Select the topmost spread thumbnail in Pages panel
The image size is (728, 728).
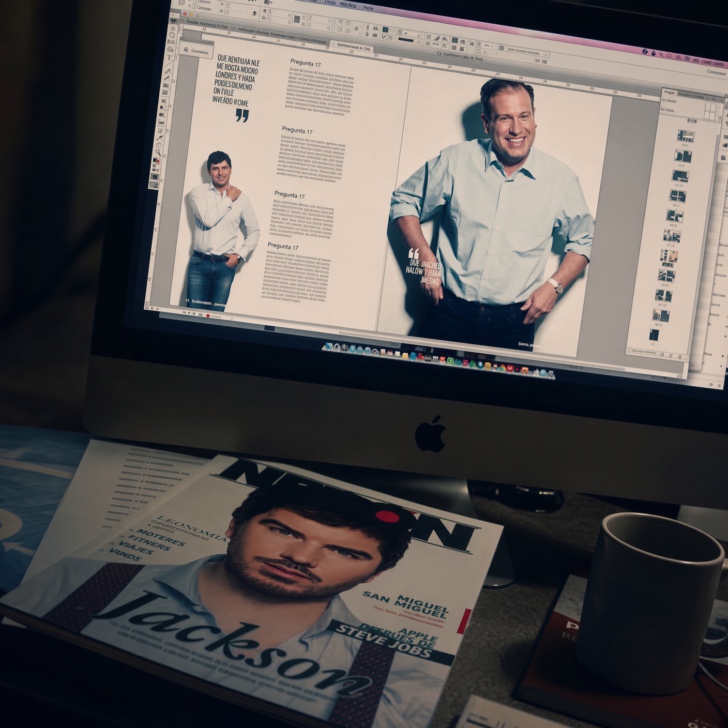[x=686, y=135]
